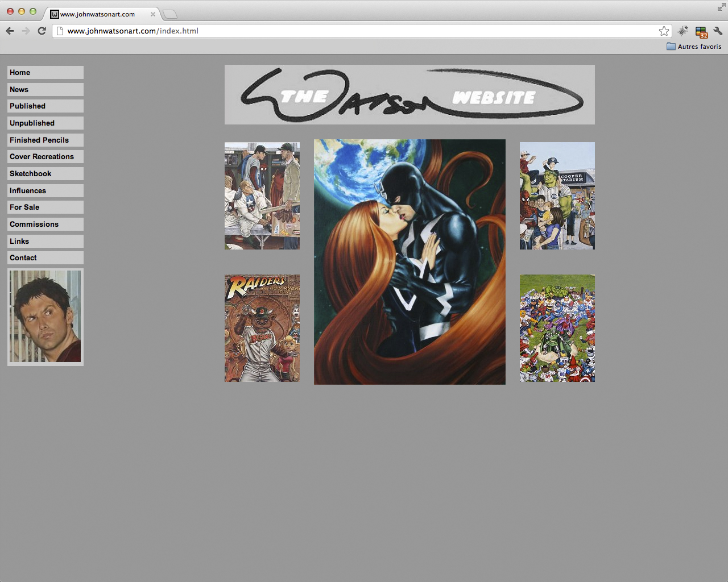Screen dimensions: 728x582
Task: Toggle fullscreen with the corner arrows icon
Action: 721,7
